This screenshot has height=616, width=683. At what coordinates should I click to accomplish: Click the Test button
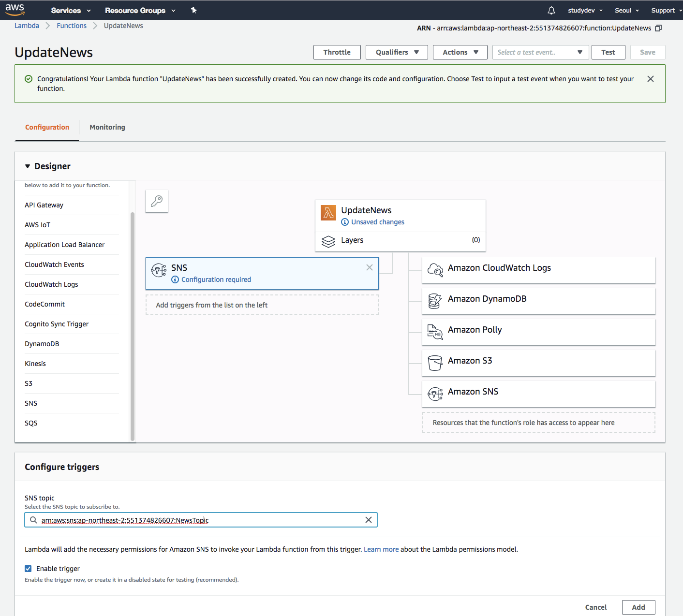pos(608,52)
